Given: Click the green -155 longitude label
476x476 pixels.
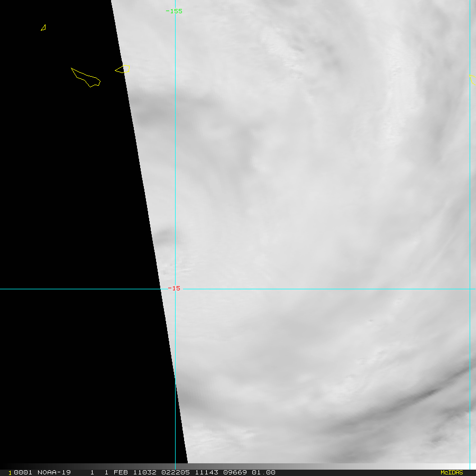Looking at the screenshot, I should click(174, 11).
